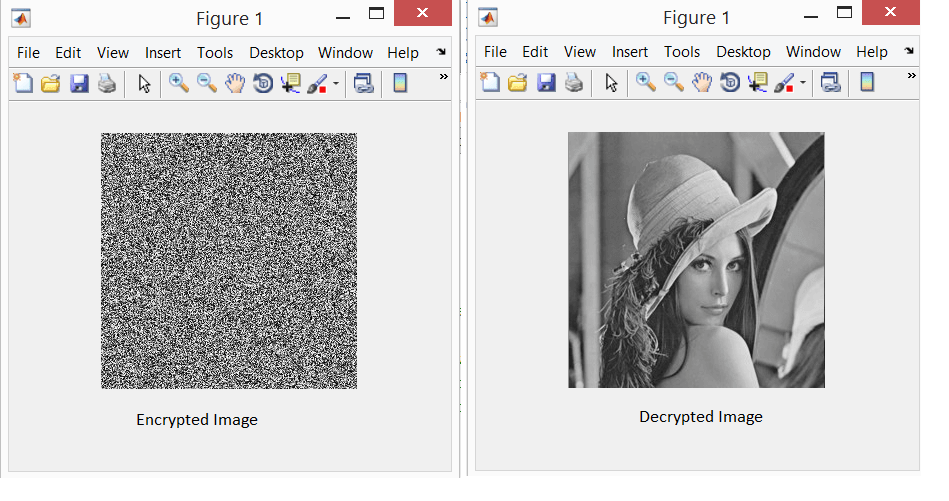
Task: Dock left figure using menu bar arrow
Action: tap(441, 52)
